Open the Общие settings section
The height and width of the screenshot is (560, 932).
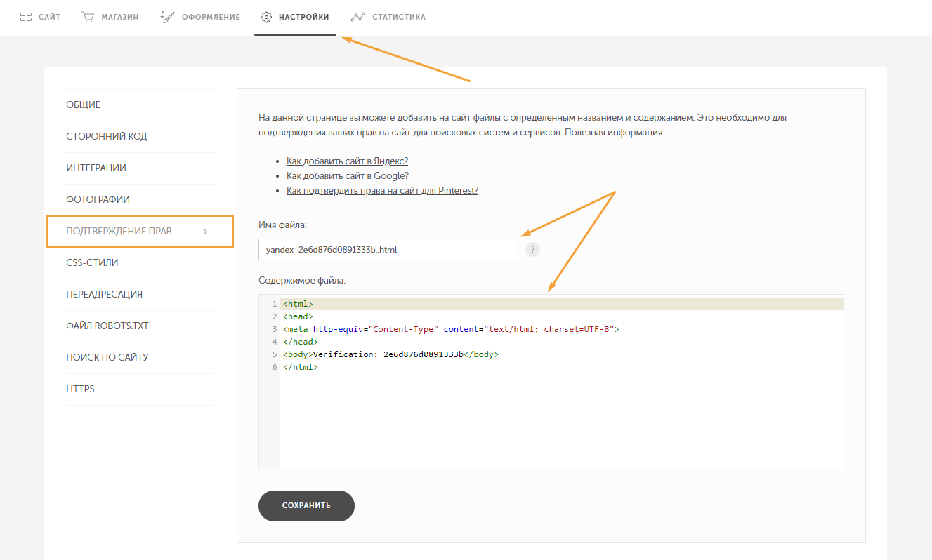pos(84,105)
